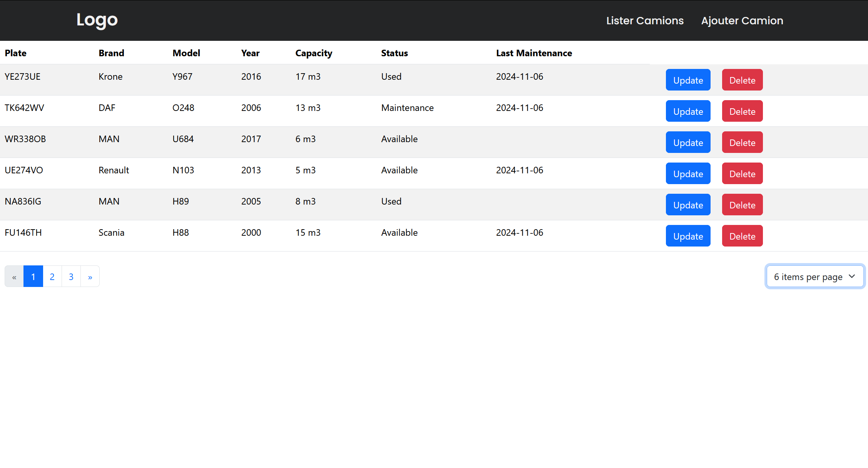Image resolution: width=868 pixels, height=468 pixels.
Task: Click the next page » arrow
Action: pyautogui.click(x=90, y=277)
